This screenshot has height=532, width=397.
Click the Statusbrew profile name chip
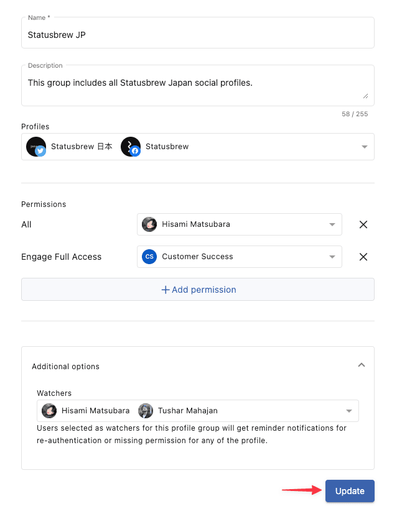point(167,147)
